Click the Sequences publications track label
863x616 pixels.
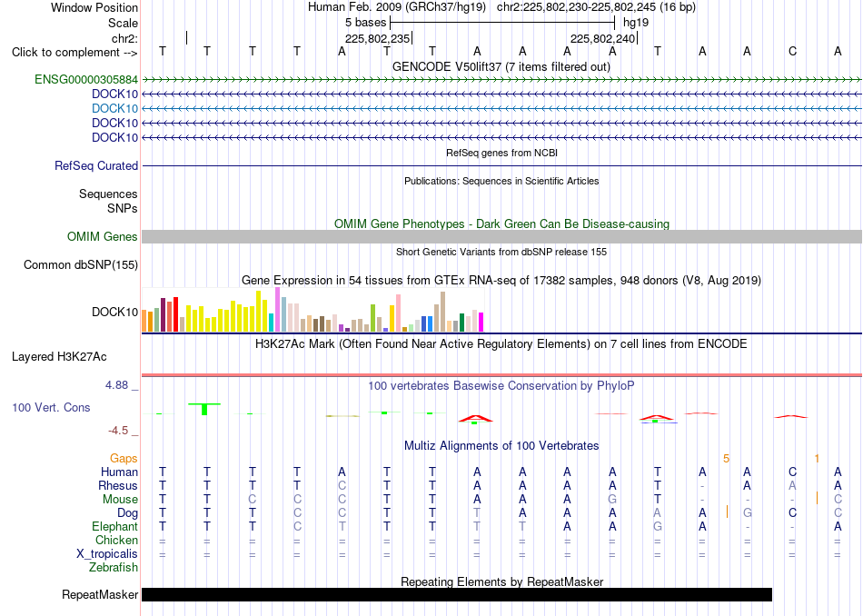click(x=108, y=194)
